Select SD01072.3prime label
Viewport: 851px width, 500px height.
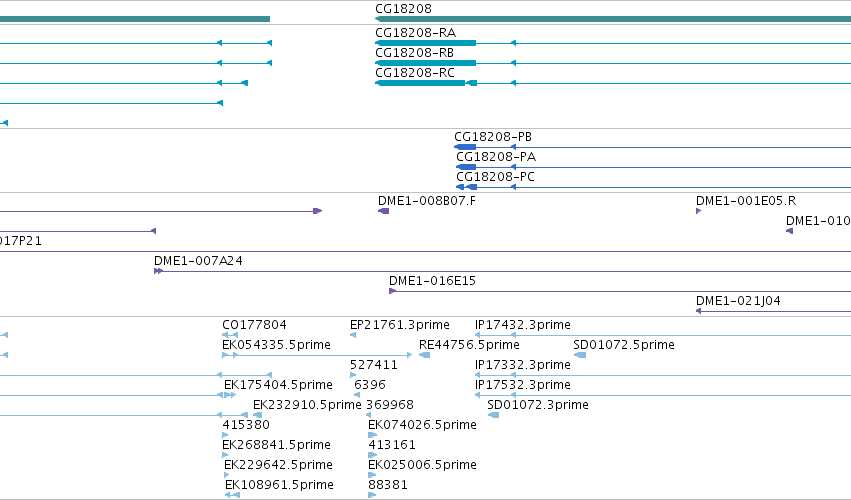(537, 405)
